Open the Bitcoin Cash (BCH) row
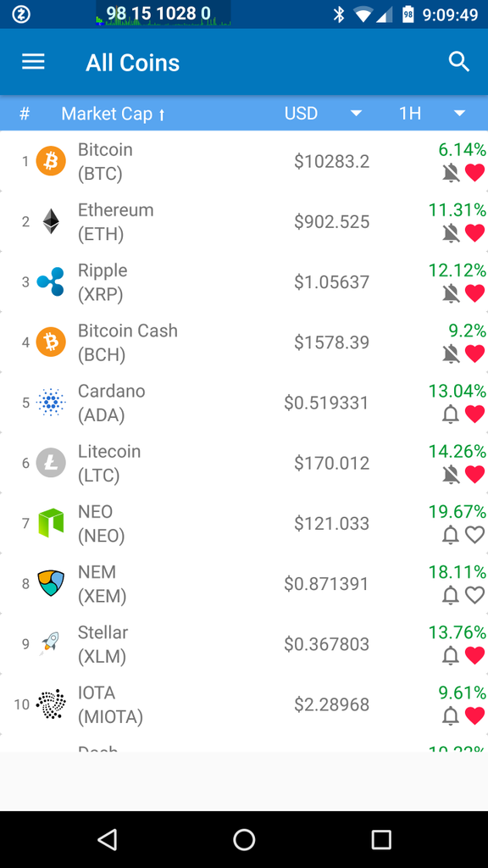 (x=244, y=342)
